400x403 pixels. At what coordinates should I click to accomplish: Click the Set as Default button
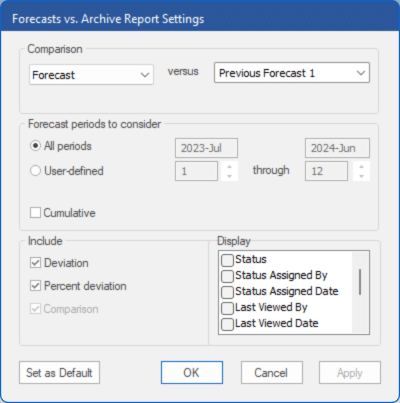pyautogui.click(x=59, y=373)
